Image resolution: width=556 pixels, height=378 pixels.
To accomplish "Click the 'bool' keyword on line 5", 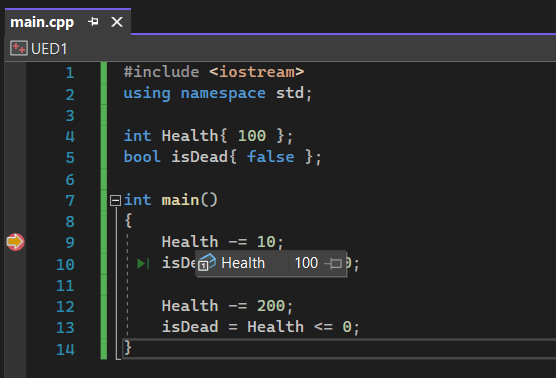I will [142, 157].
